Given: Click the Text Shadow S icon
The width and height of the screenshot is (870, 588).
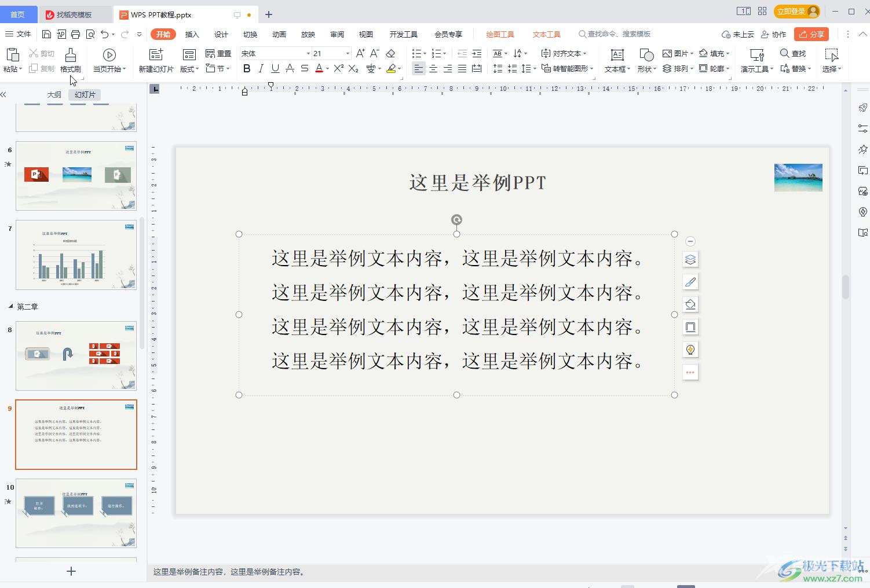Looking at the screenshot, I should 304,68.
